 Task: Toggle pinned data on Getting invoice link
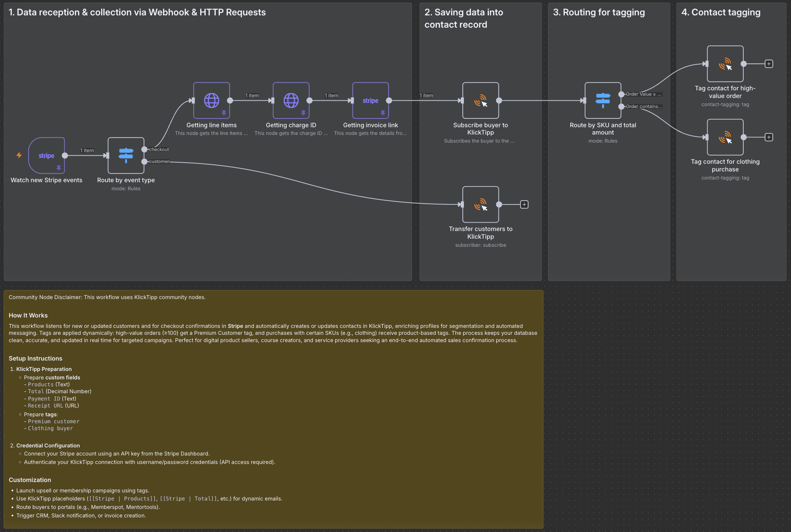(x=383, y=113)
